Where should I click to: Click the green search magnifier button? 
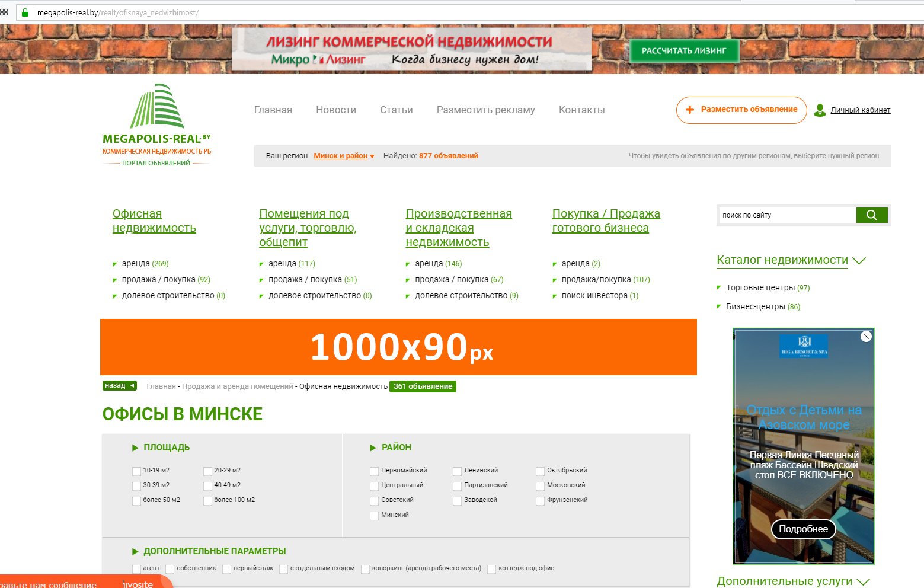(871, 215)
